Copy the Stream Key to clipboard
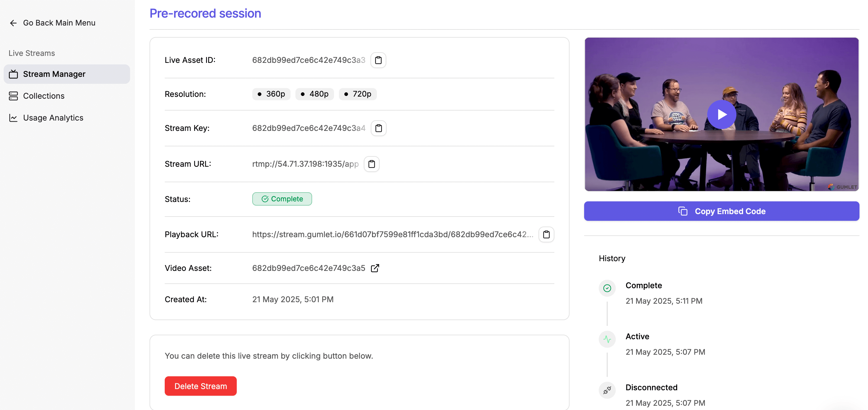The height and width of the screenshot is (410, 868). click(x=378, y=128)
